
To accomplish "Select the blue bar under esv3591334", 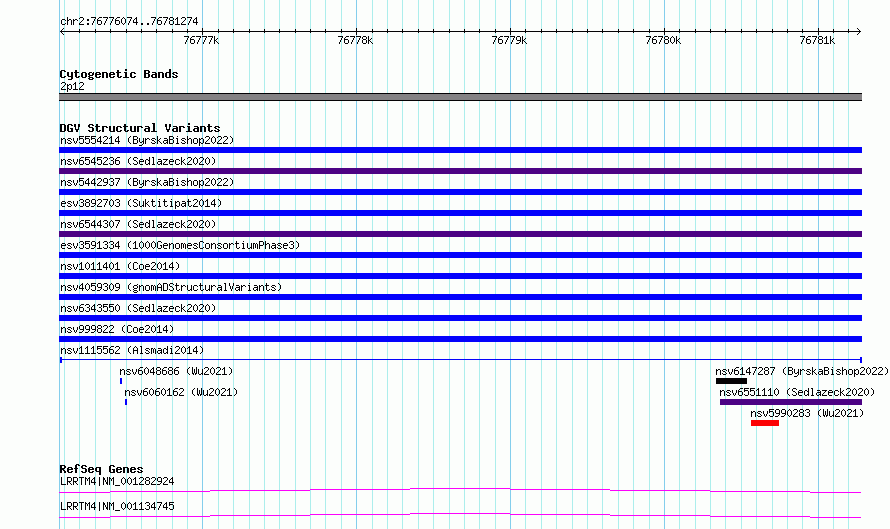I will (460, 255).
